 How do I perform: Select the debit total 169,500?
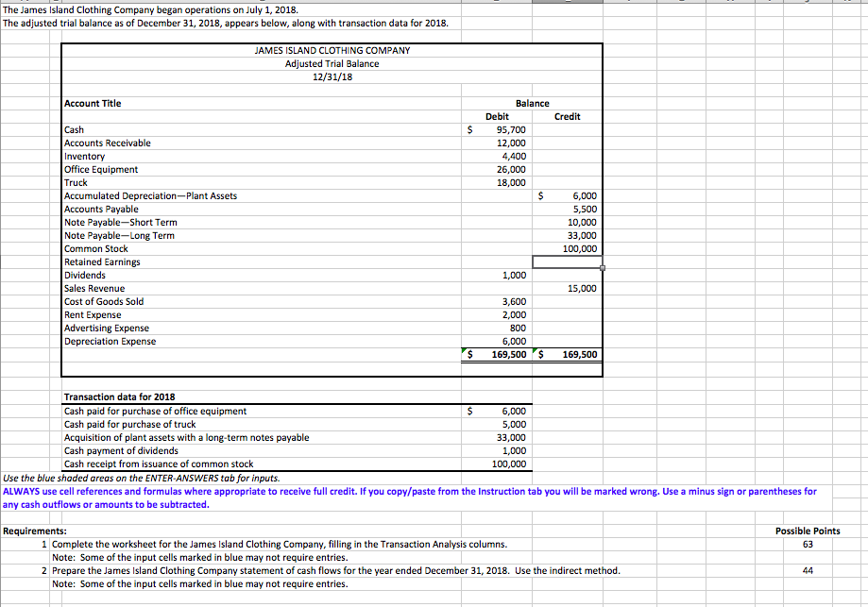tap(509, 355)
